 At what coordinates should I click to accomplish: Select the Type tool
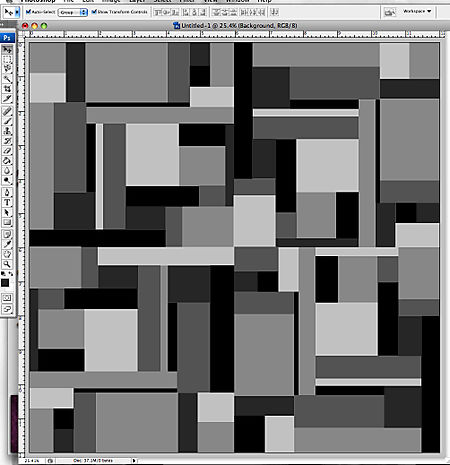[7, 203]
